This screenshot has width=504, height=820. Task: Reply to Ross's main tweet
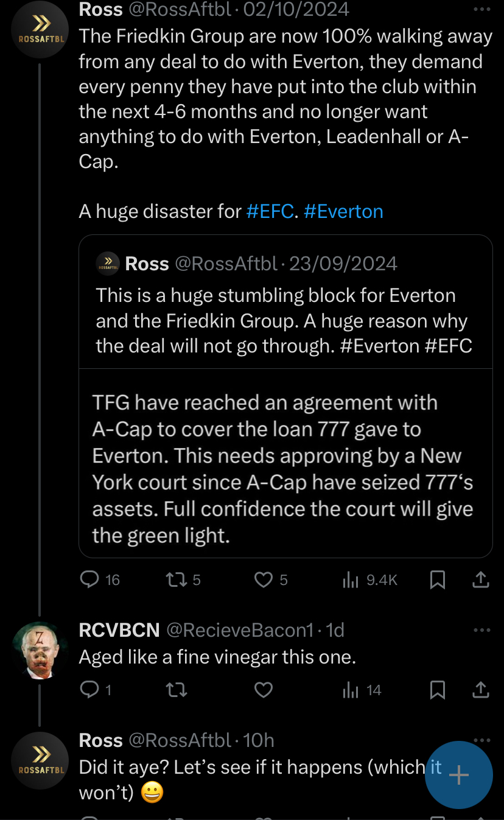coord(90,580)
